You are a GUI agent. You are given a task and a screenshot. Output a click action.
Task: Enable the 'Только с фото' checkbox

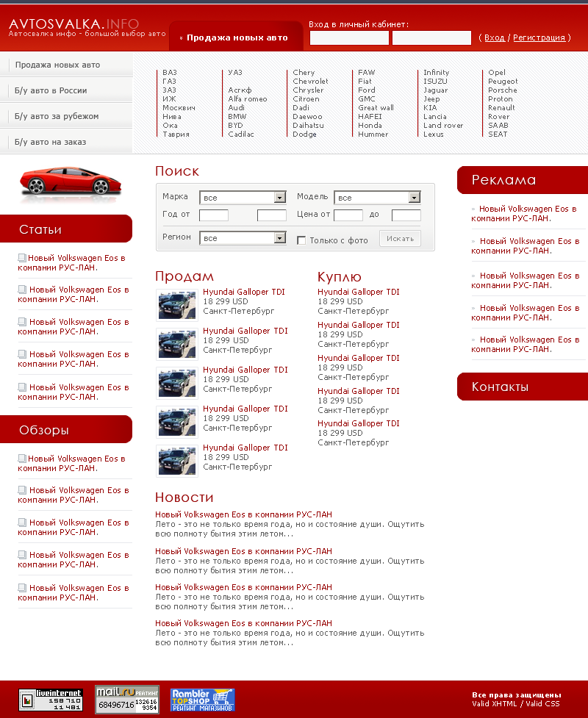(301, 240)
